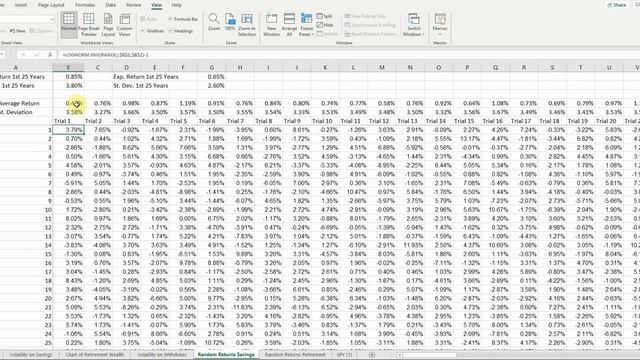The image size is (640, 360).
Task: Switch to Chart of Retirement Wealth sheet
Action: [x=95, y=355]
